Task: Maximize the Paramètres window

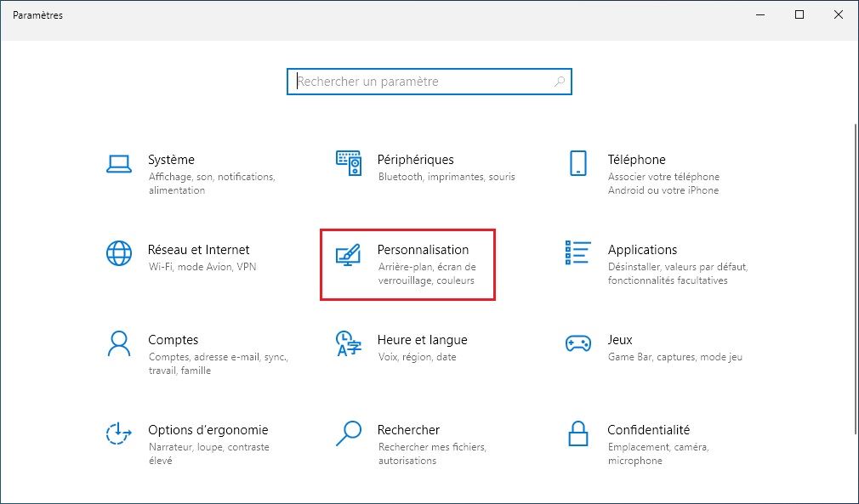Action: click(x=799, y=14)
